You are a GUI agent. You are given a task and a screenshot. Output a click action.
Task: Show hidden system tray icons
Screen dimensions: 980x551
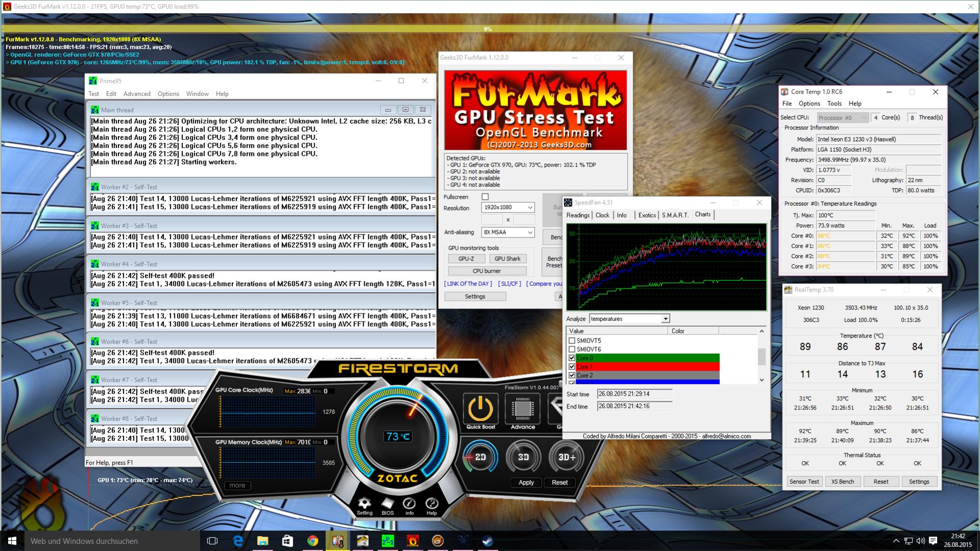pos(896,541)
